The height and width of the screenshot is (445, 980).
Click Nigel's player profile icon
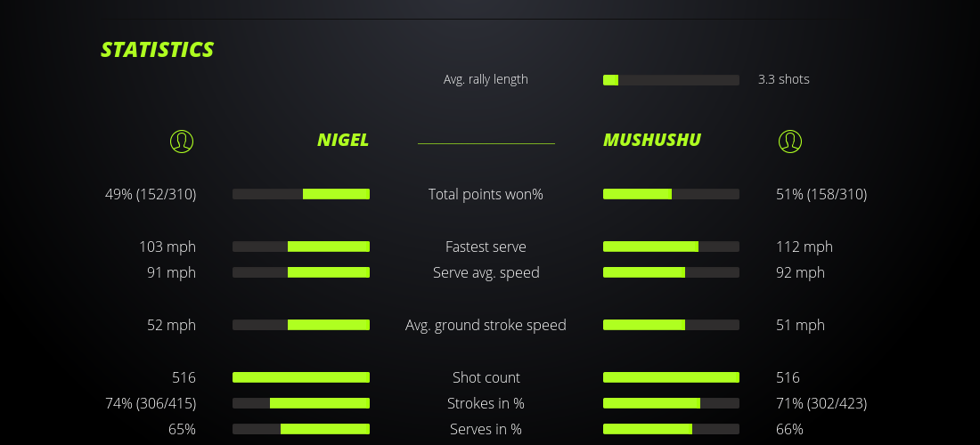[181, 141]
